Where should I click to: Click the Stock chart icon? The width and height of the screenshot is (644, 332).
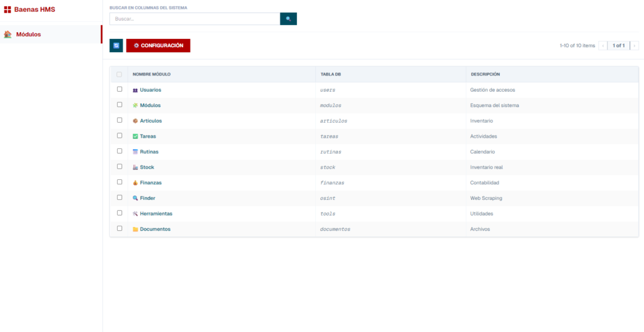[x=135, y=167]
